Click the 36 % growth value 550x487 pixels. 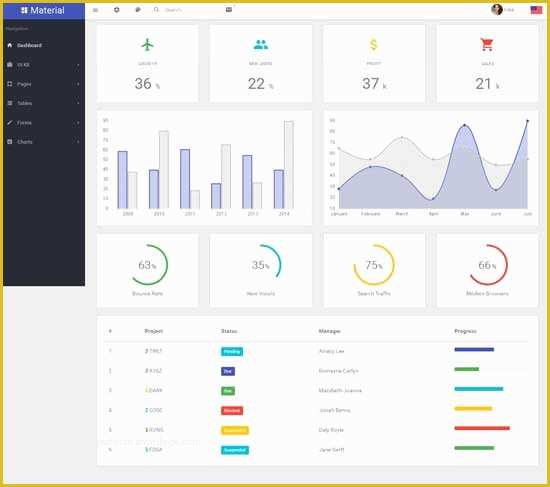click(x=147, y=84)
